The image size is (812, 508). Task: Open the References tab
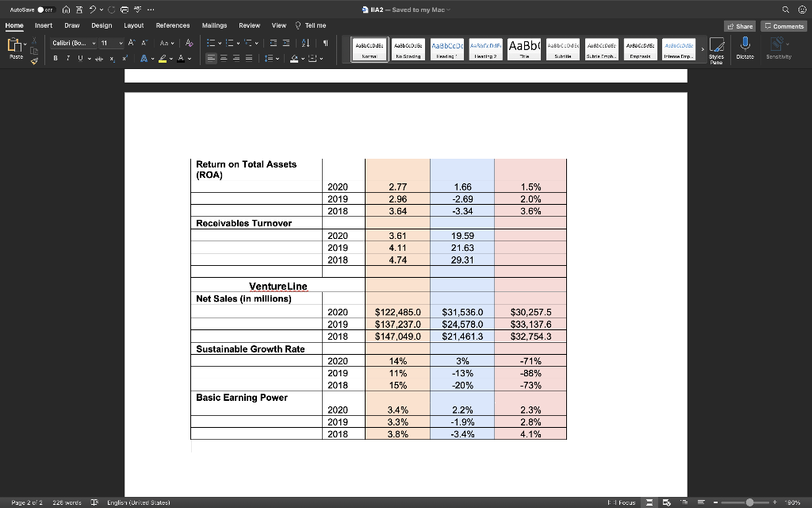172,25
